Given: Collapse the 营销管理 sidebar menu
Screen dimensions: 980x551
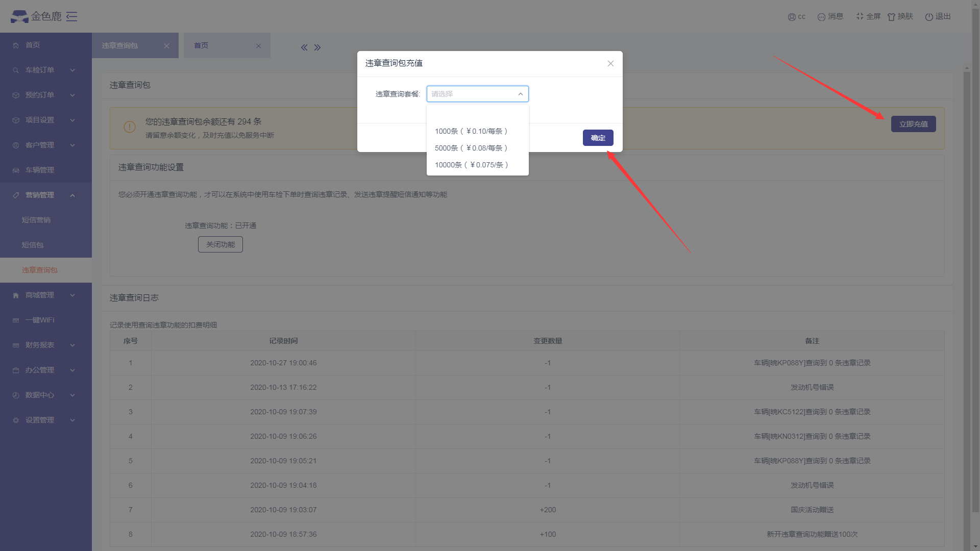Looking at the screenshot, I should (46, 195).
